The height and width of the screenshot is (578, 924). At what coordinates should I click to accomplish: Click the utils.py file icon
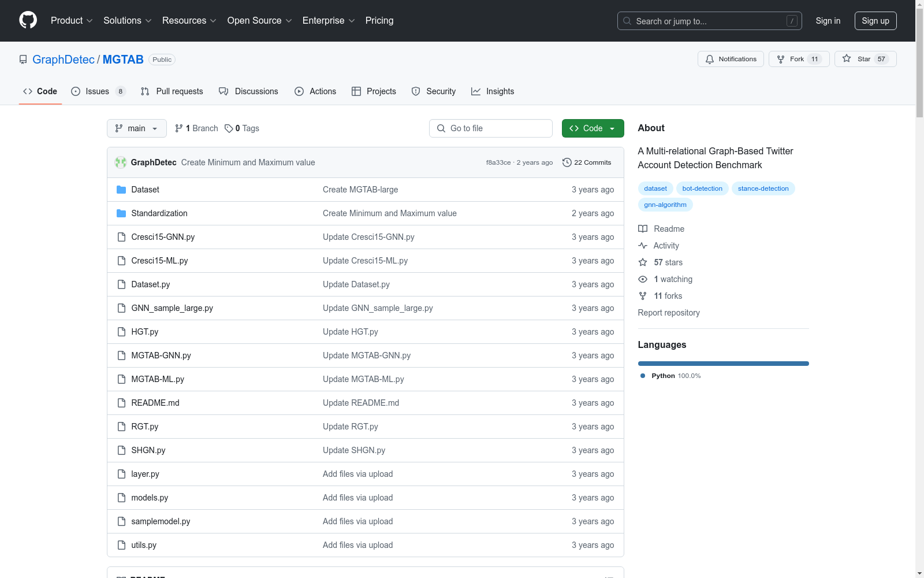(121, 545)
